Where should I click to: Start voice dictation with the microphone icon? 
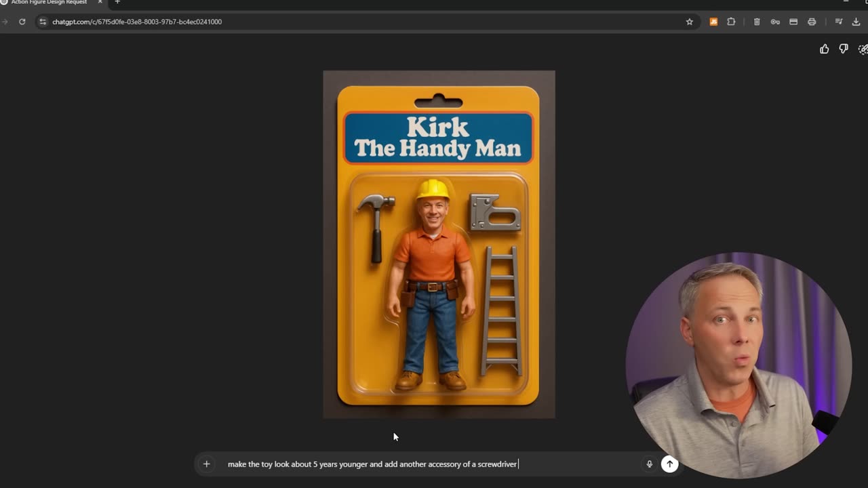pyautogui.click(x=649, y=464)
